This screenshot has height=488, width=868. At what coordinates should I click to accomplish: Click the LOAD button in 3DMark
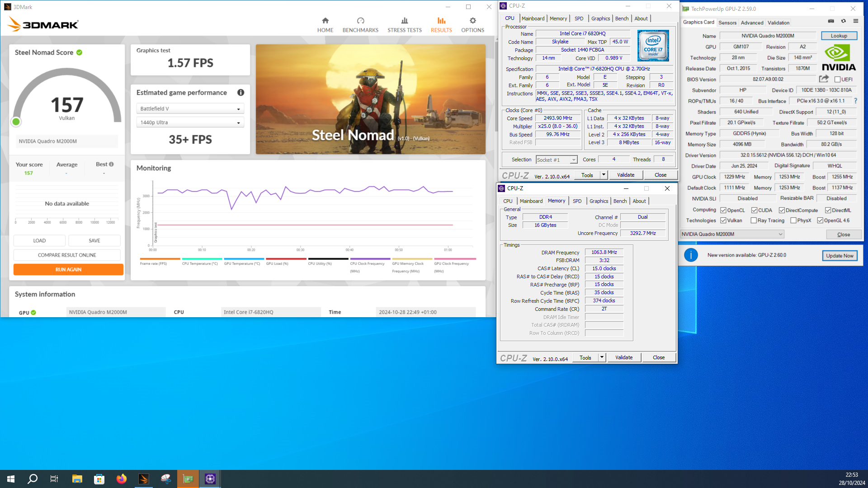click(x=39, y=241)
